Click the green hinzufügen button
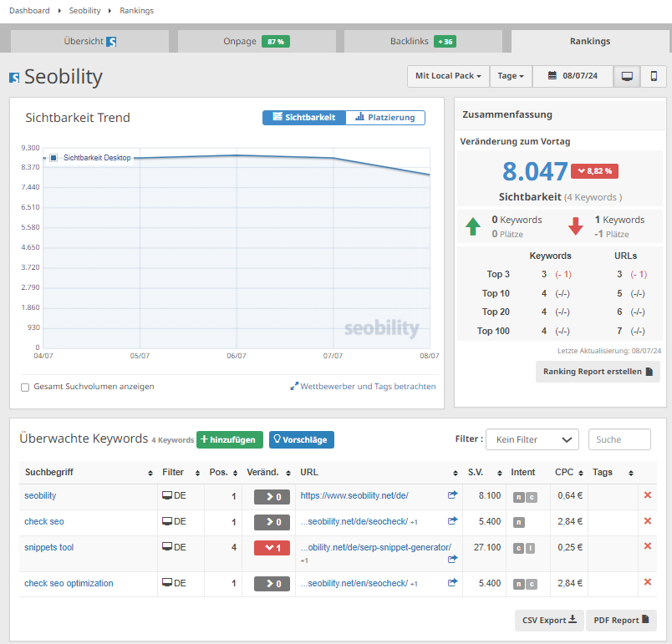This screenshot has height=644, width=672. click(230, 439)
